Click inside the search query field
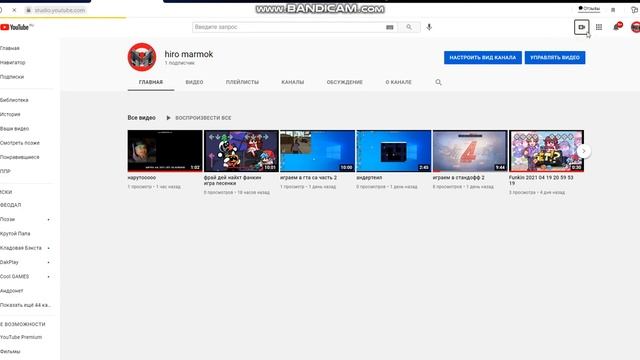Viewport: 640px width, 360px height. (x=288, y=27)
